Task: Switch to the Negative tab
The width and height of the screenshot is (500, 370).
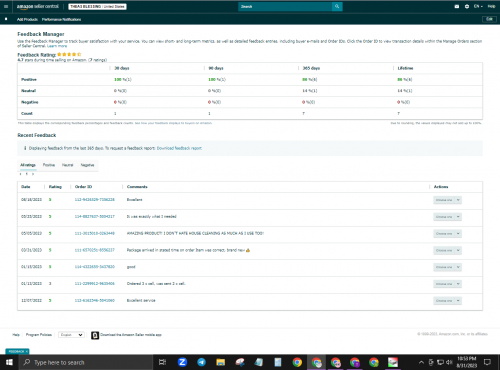Action: [x=87, y=165]
